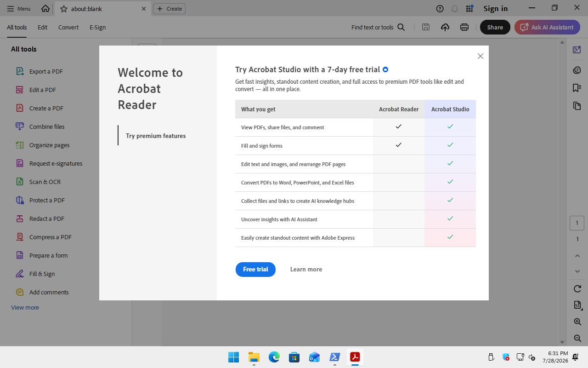This screenshot has height=368, width=588.
Task: Open Ask AI Assistant
Action: pyautogui.click(x=547, y=27)
